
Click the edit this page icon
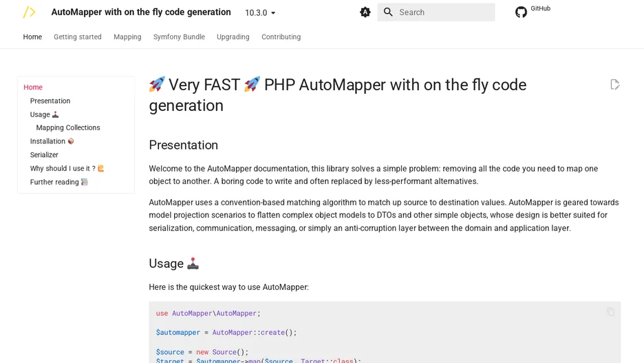[615, 85]
